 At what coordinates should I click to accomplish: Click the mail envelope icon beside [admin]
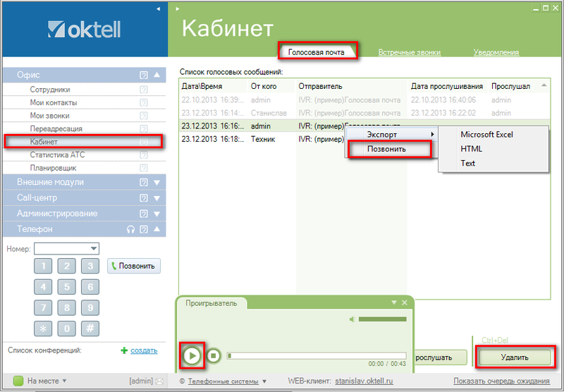(x=159, y=381)
